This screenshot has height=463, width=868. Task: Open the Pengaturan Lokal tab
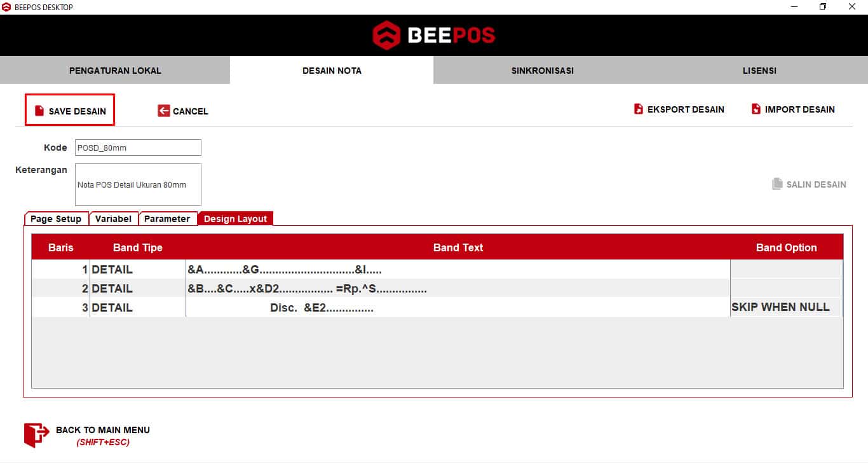click(115, 71)
